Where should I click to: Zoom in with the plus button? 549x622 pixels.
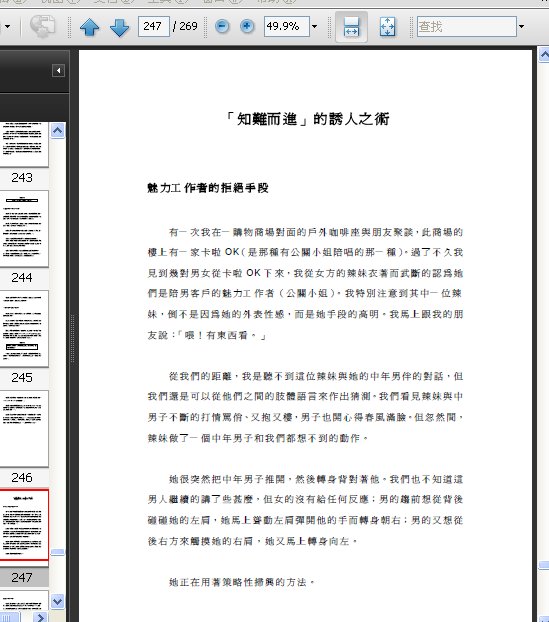pyautogui.click(x=247, y=27)
